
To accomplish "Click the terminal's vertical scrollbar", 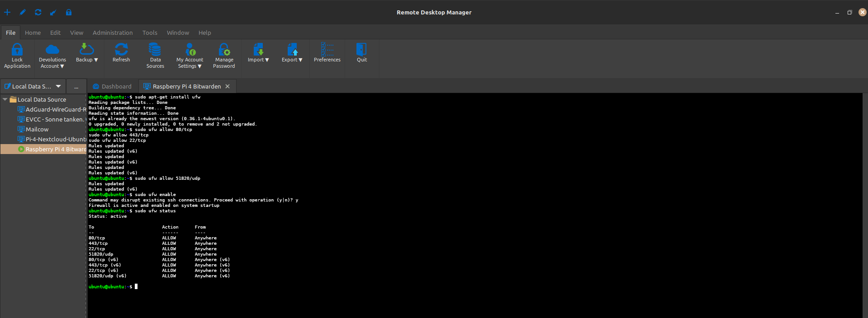I will [865, 203].
